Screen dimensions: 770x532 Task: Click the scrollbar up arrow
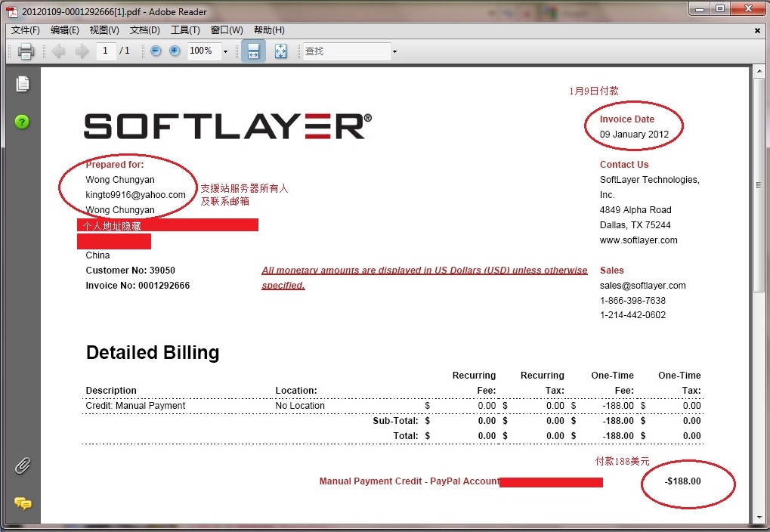(x=759, y=72)
